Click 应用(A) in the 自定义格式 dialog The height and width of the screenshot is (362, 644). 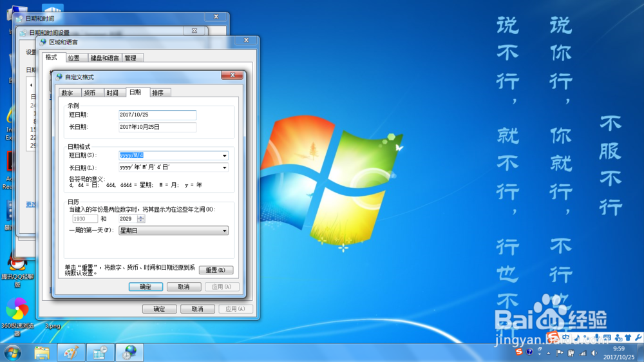[222, 287]
